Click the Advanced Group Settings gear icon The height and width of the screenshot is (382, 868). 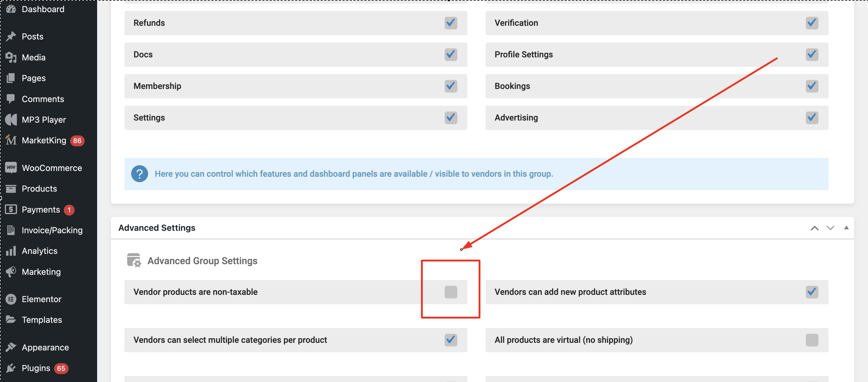(x=134, y=260)
